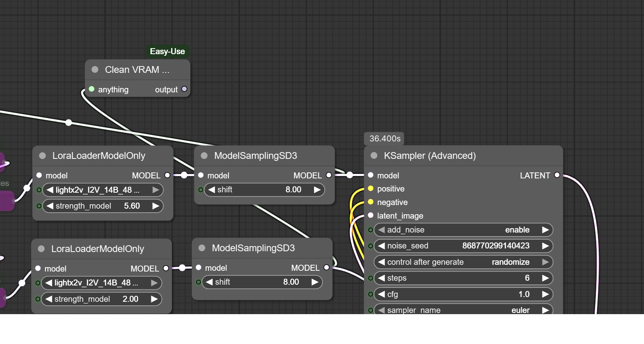Click the MODEL output socket of lower ModelSamplingSD3
The height and width of the screenshot is (344, 644).
326,268
